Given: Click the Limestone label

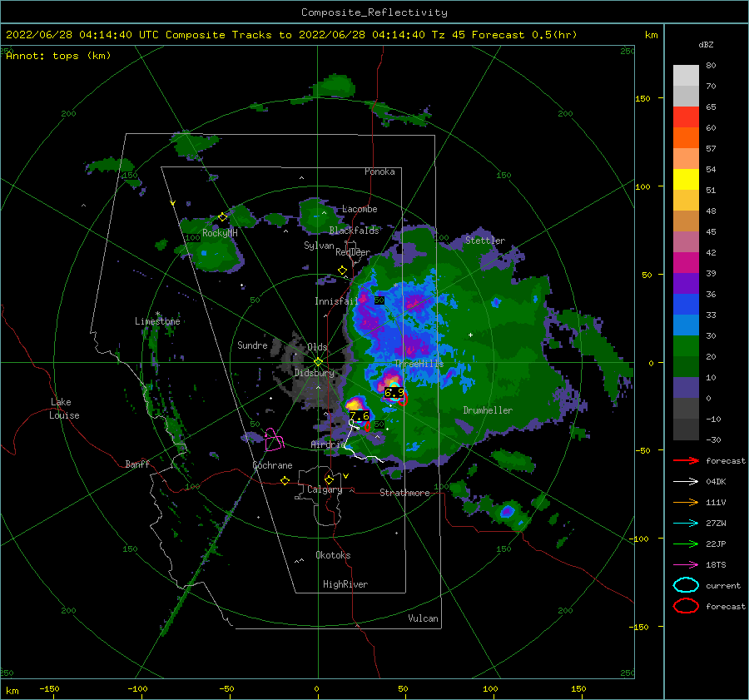Looking at the screenshot, I should (x=157, y=321).
